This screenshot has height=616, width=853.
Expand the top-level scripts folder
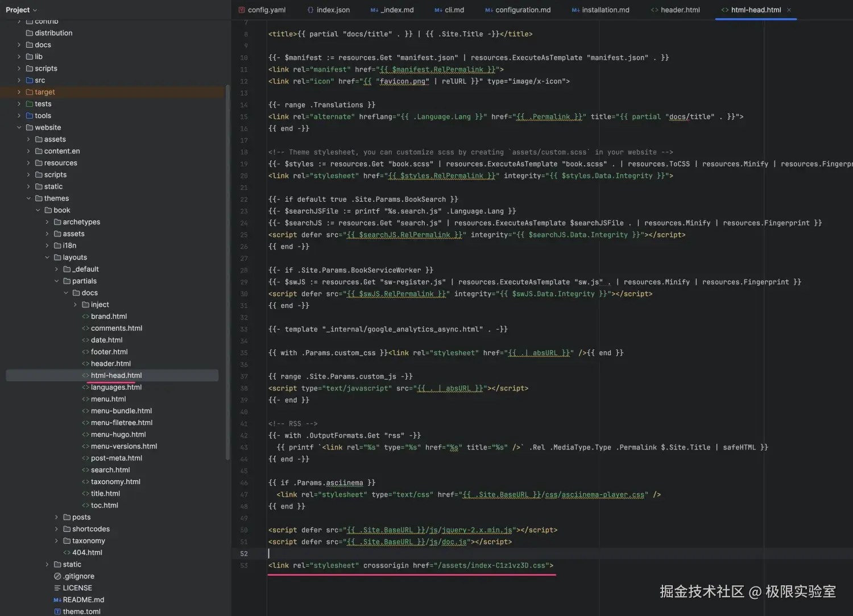(x=19, y=69)
